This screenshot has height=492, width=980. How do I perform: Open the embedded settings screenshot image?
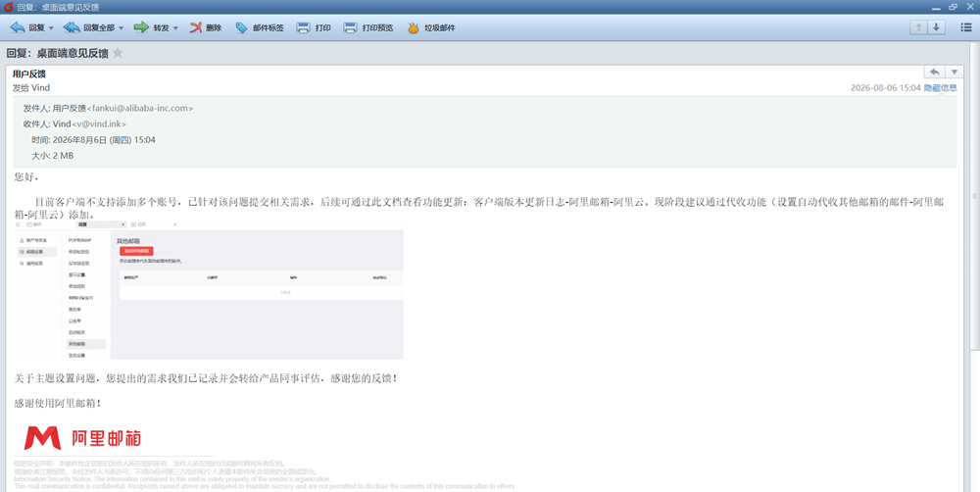[208, 290]
